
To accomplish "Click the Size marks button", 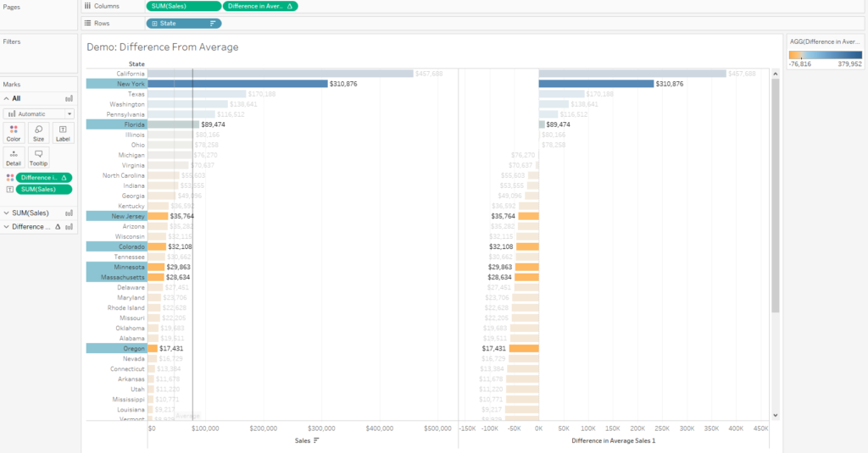I will point(38,132).
